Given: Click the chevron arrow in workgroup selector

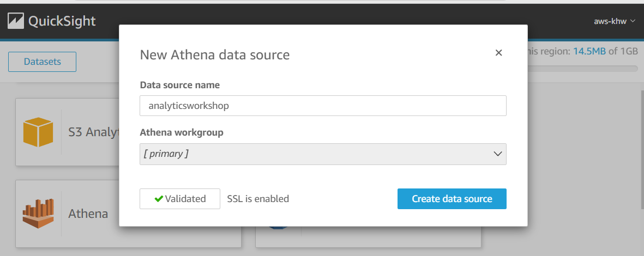Looking at the screenshot, I should 497,154.
